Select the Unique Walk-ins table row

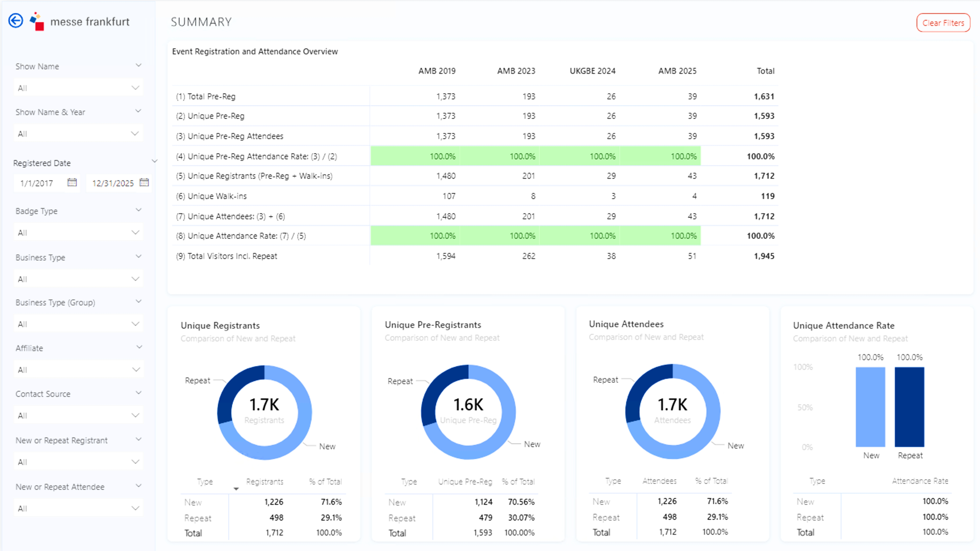(x=217, y=196)
